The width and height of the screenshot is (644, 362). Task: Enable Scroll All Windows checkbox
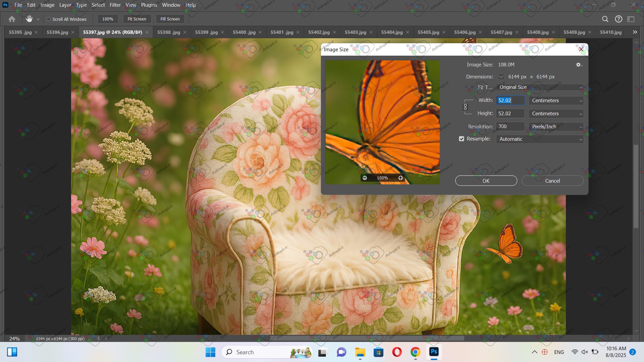pos(49,19)
